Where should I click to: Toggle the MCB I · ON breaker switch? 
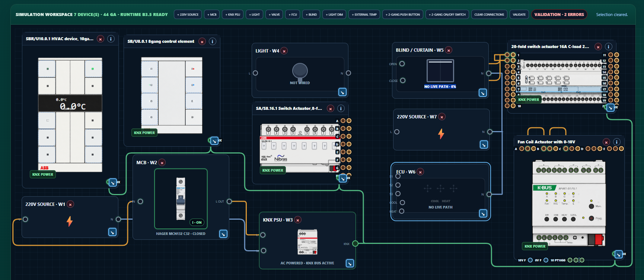[197, 222]
